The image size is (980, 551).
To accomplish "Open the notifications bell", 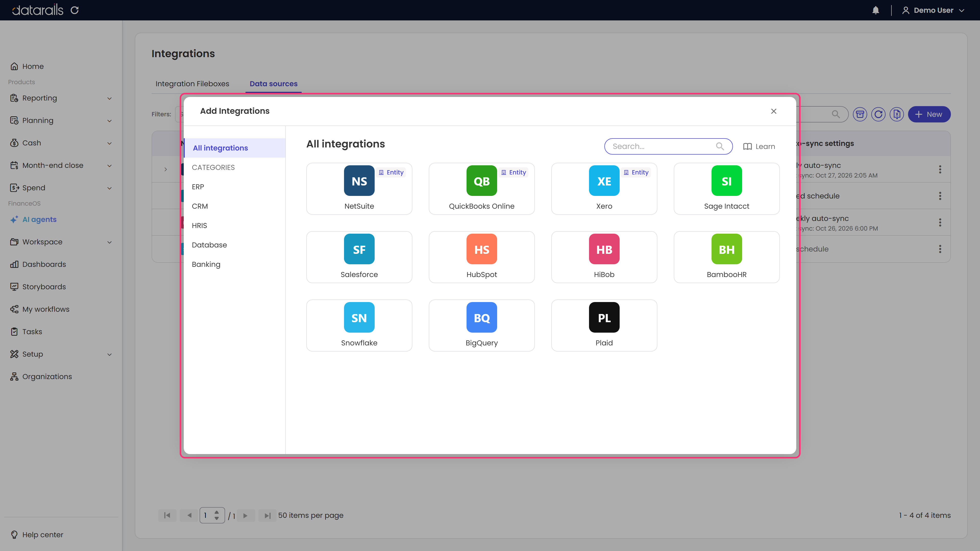I will coord(876,10).
